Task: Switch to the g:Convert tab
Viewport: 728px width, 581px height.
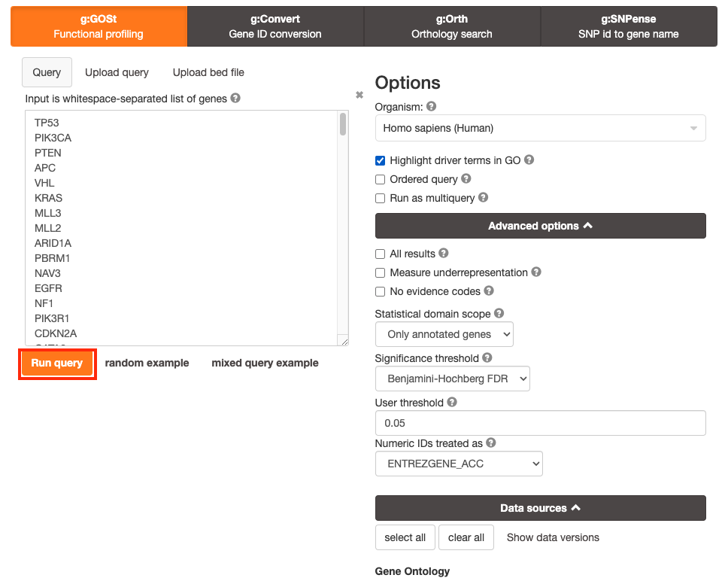Action: point(275,26)
